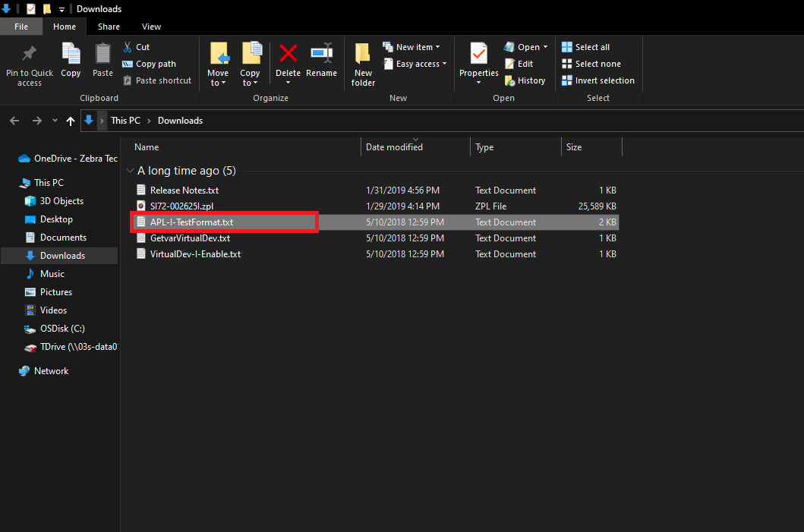Click the Rename icon in Organize group
Screen dimensions: 804x532
coord(321,55)
